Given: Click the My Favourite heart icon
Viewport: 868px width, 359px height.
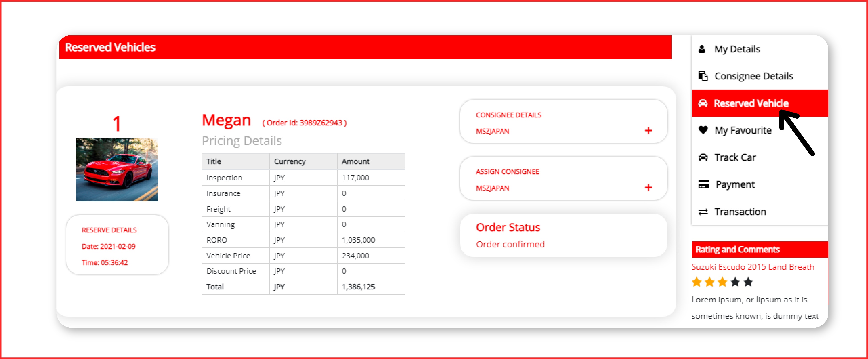Looking at the screenshot, I should pyautogui.click(x=703, y=130).
